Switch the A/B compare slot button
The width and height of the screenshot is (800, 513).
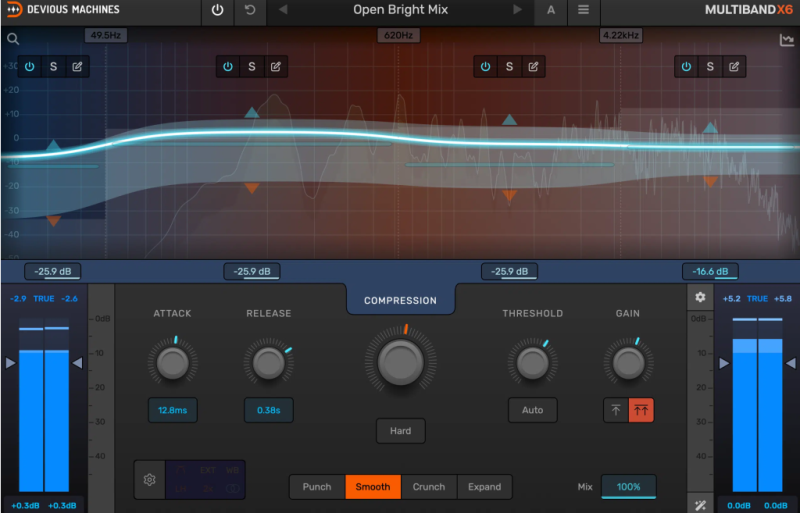[551, 10]
